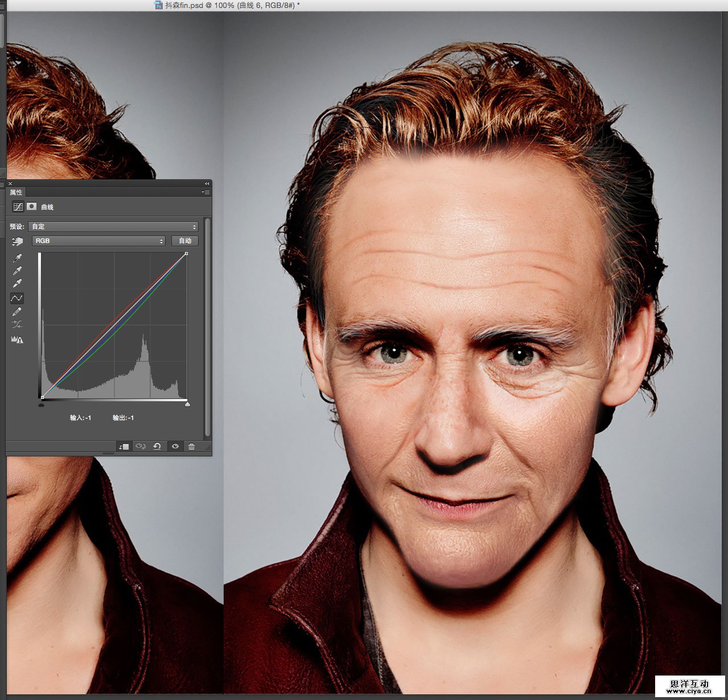The width and height of the screenshot is (728, 700).
Task: Pick the gray point eyedropper
Action: 17,271
